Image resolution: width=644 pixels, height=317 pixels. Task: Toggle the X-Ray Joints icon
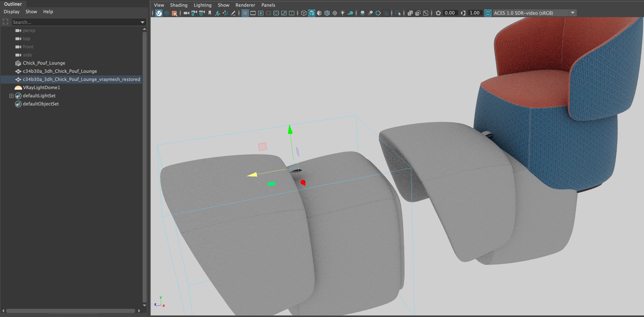[425, 13]
